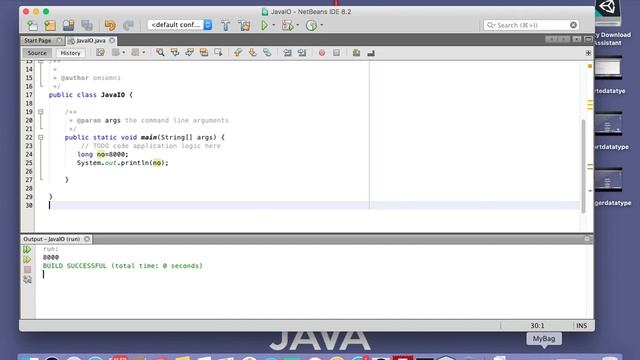Click the Find Next Occurrence icon
640x360 pixels.
coord(189,53)
